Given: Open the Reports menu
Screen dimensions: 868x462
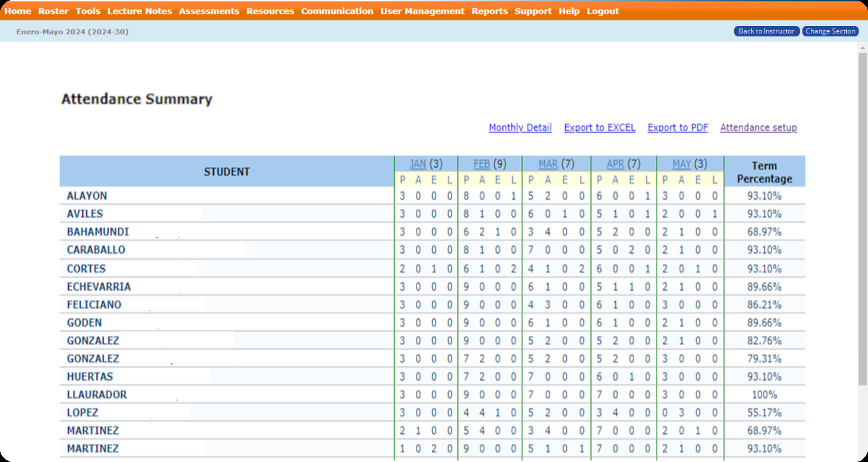Looking at the screenshot, I should 489,11.
